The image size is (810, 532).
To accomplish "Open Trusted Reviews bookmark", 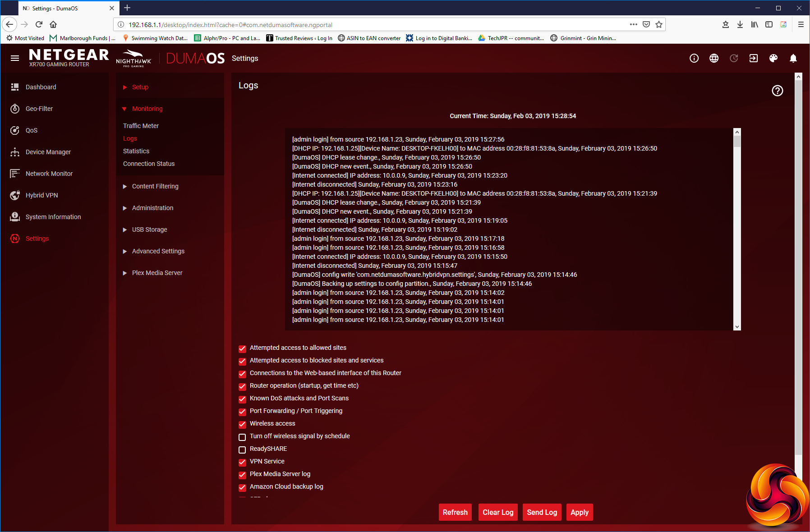I will (x=299, y=38).
